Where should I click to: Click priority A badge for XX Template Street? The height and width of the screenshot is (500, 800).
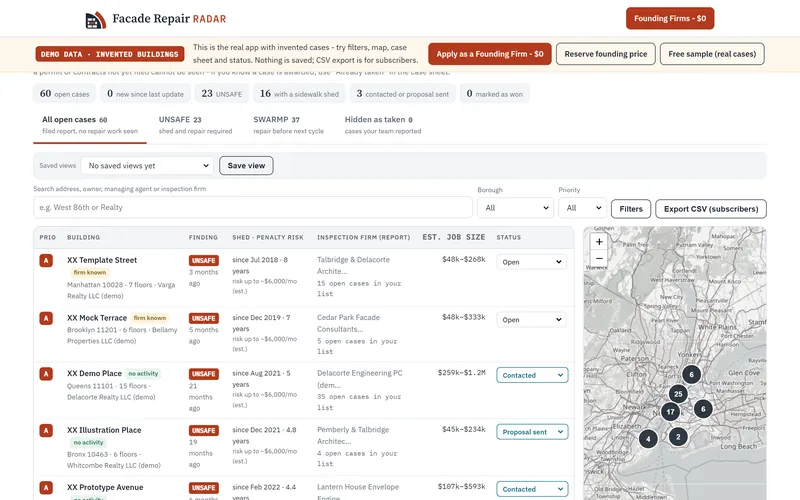46,261
